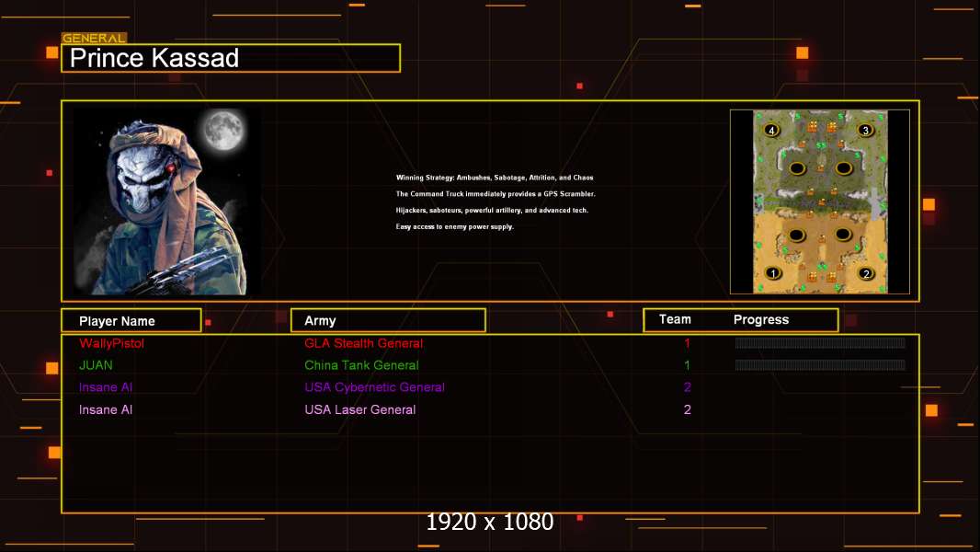
Task: Click the Player Name column header
Action: click(x=131, y=321)
